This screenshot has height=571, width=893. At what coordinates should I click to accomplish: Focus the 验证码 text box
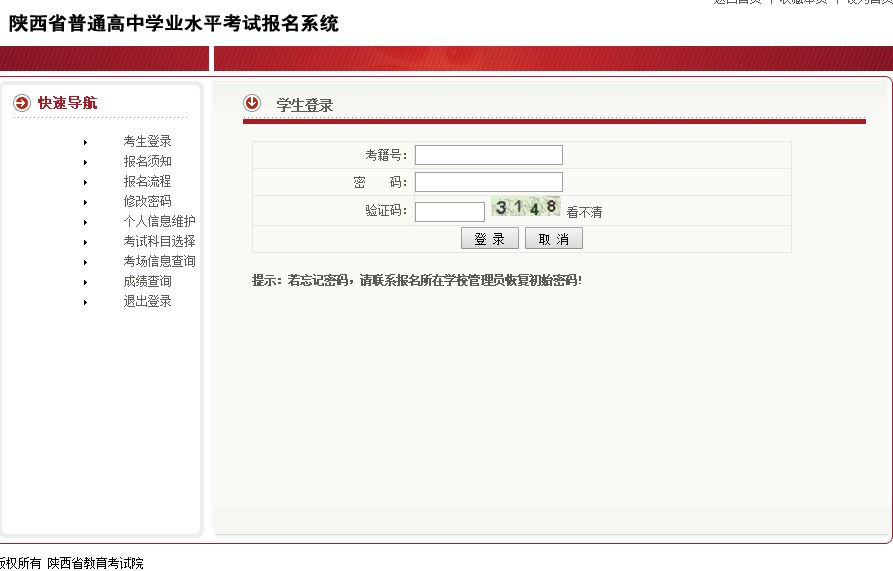coord(449,211)
